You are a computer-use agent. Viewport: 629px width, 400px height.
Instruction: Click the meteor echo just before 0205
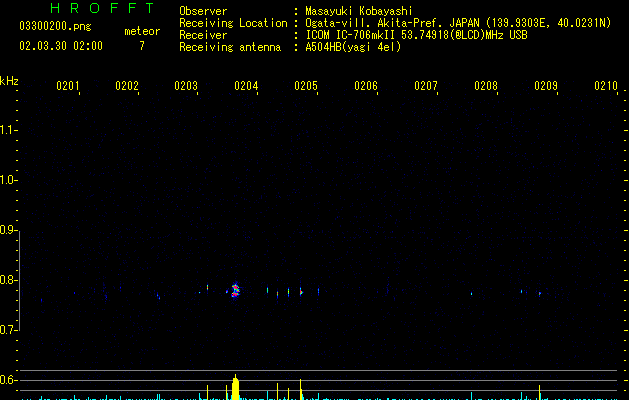(301, 292)
